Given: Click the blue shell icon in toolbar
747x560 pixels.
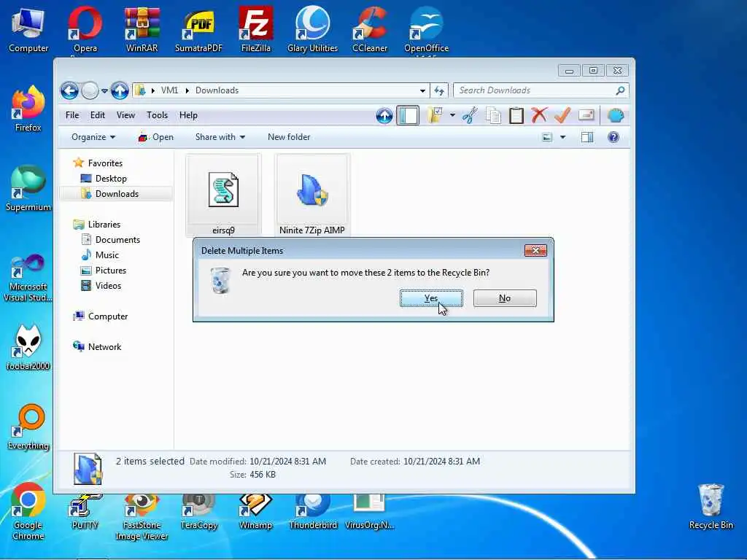Looking at the screenshot, I should pos(616,115).
